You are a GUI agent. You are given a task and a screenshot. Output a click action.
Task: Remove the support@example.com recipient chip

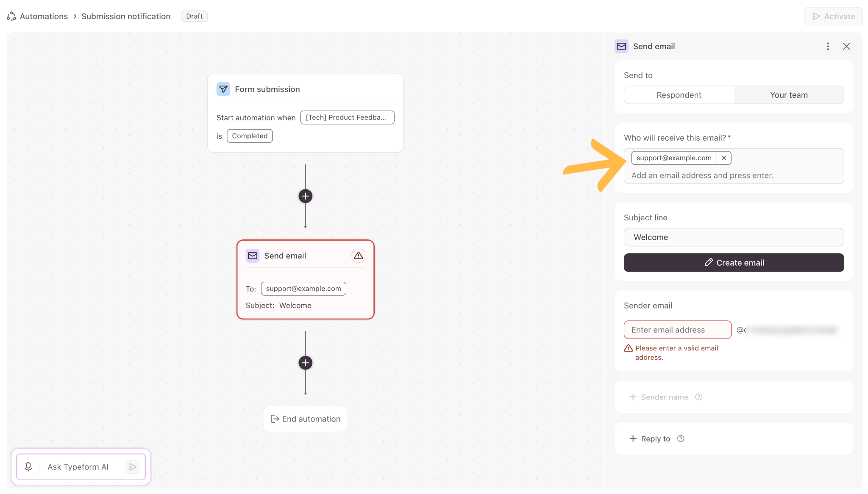pyautogui.click(x=724, y=158)
